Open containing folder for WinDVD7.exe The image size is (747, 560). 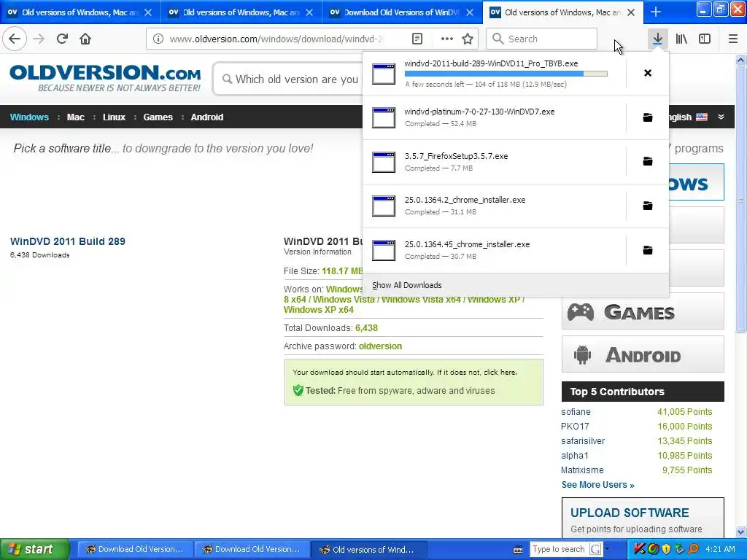648,117
